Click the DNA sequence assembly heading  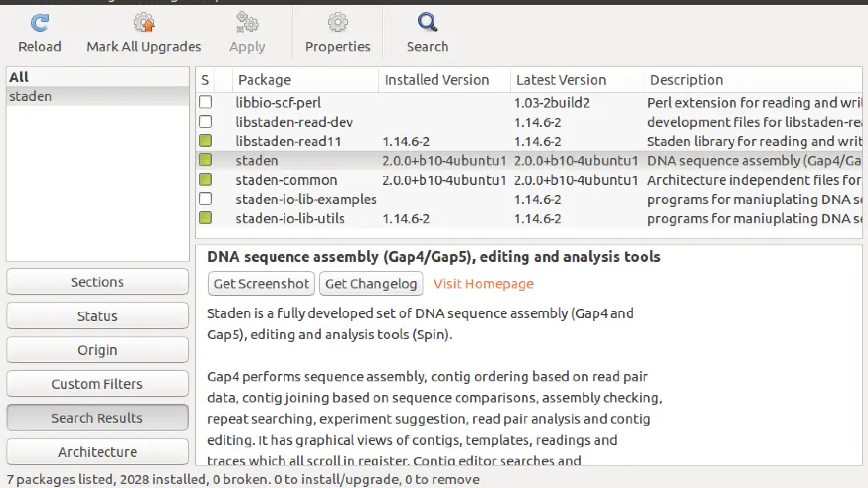(x=434, y=257)
